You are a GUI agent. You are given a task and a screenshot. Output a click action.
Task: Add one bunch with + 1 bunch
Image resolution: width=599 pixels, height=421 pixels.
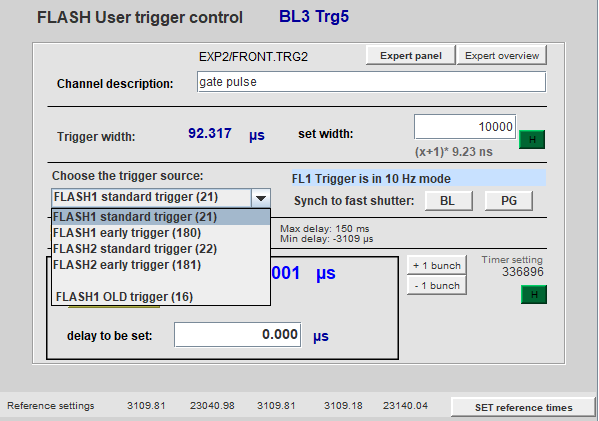point(437,266)
